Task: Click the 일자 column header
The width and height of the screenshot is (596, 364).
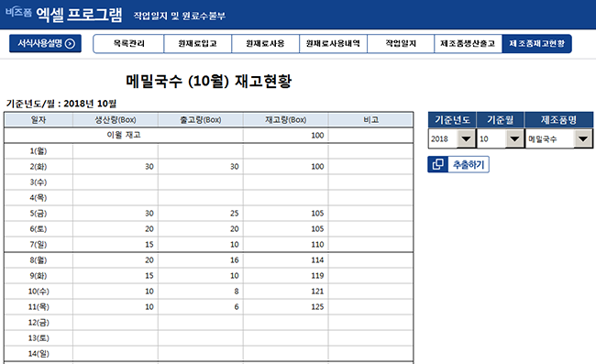Action: tap(39, 120)
